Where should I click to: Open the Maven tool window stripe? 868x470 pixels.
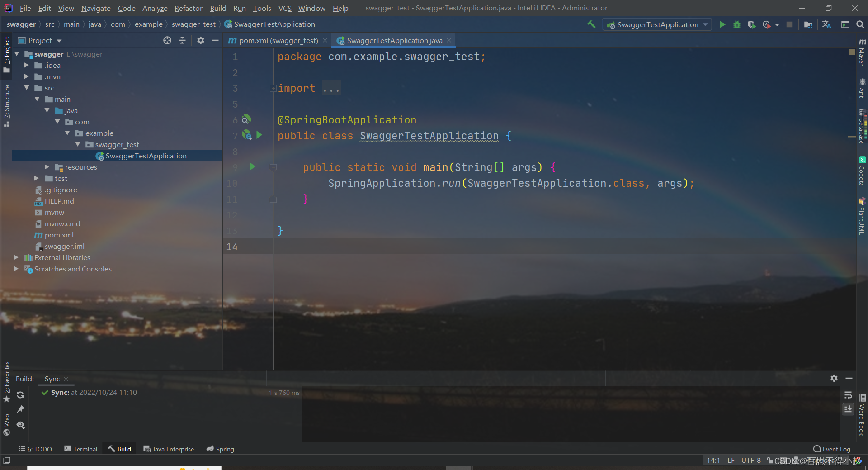coord(862,53)
